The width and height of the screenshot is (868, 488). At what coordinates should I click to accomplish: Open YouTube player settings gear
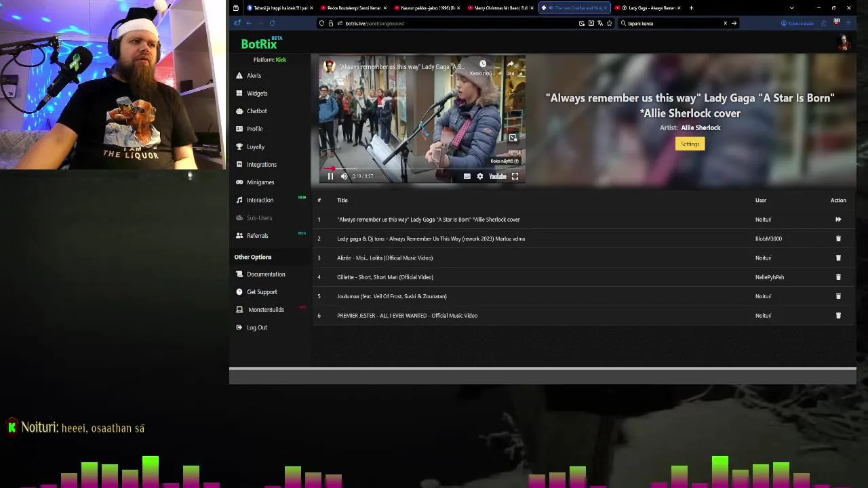coord(480,176)
